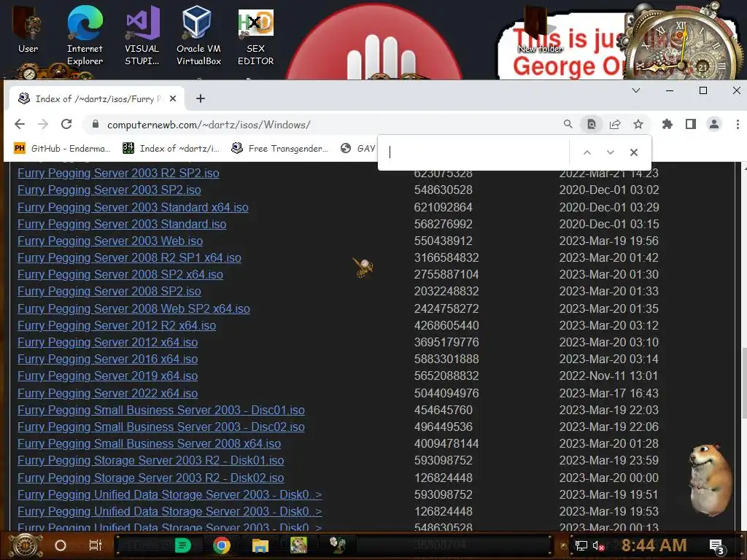Open Small Business Server 2008 x64.iso
The image size is (747, 560).
tap(149, 443)
